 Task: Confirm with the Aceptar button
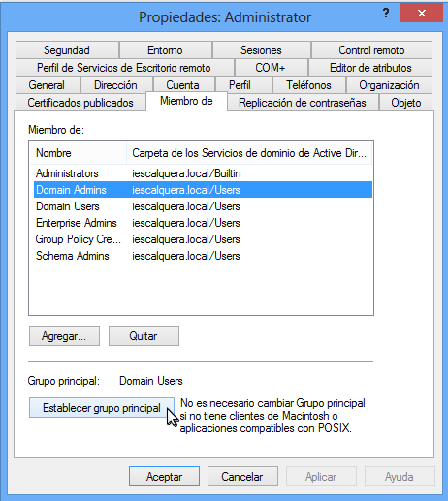164,477
